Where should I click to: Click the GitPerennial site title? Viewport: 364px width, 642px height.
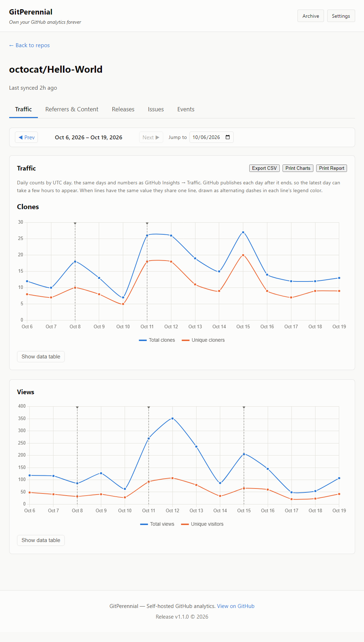coord(31,12)
